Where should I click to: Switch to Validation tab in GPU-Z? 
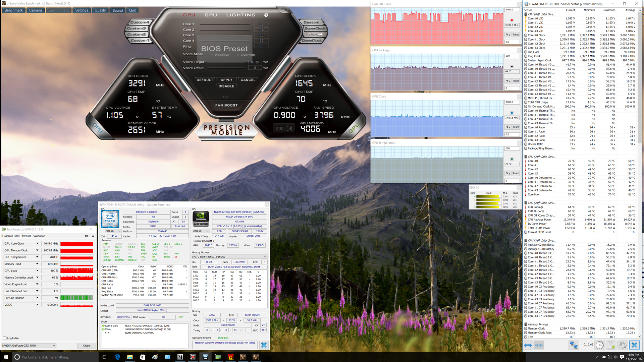(x=39, y=236)
